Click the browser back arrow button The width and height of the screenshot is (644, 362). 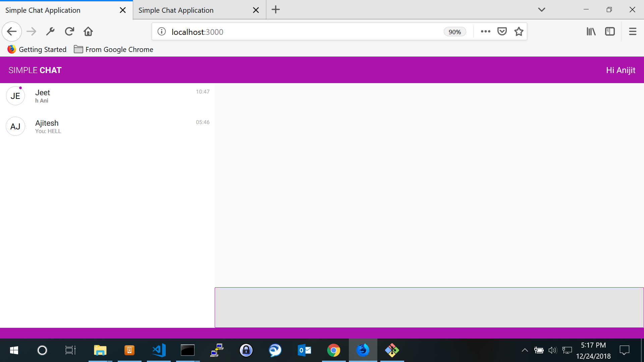pos(12,32)
